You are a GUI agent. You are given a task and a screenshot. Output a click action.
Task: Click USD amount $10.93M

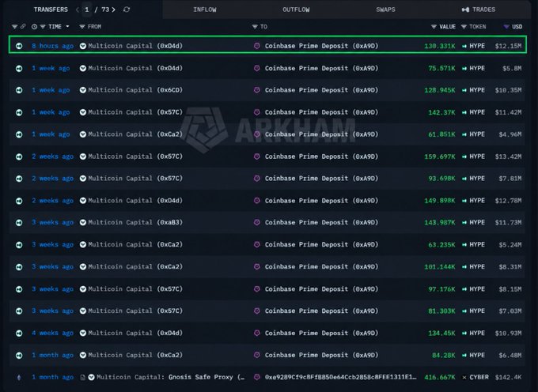508,333
